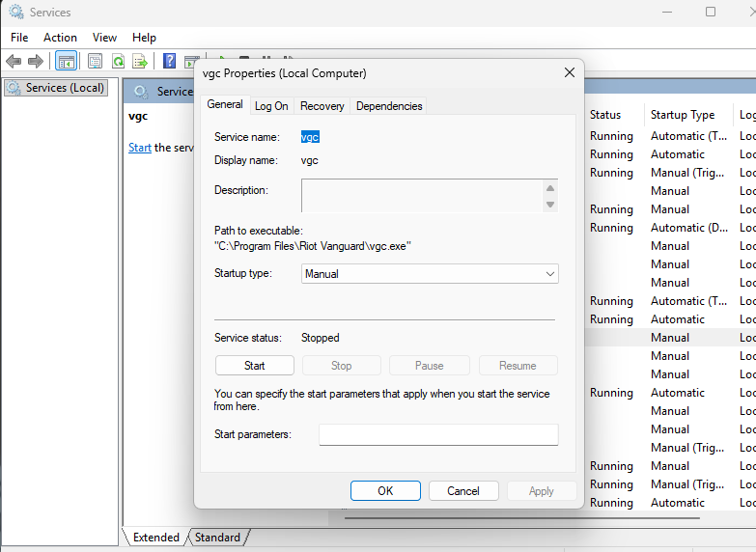
Task: Switch to the Dependencies tab
Action: (389, 106)
